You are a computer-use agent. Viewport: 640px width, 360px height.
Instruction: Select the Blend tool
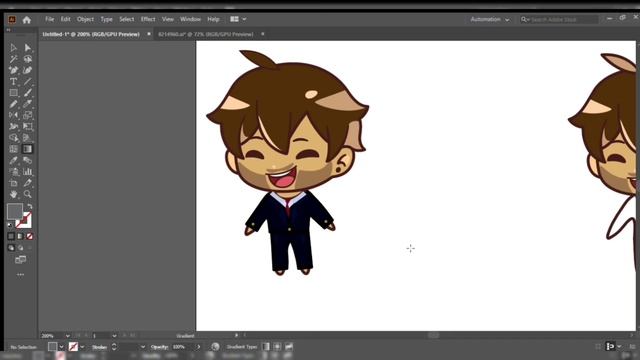tap(27, 160)
